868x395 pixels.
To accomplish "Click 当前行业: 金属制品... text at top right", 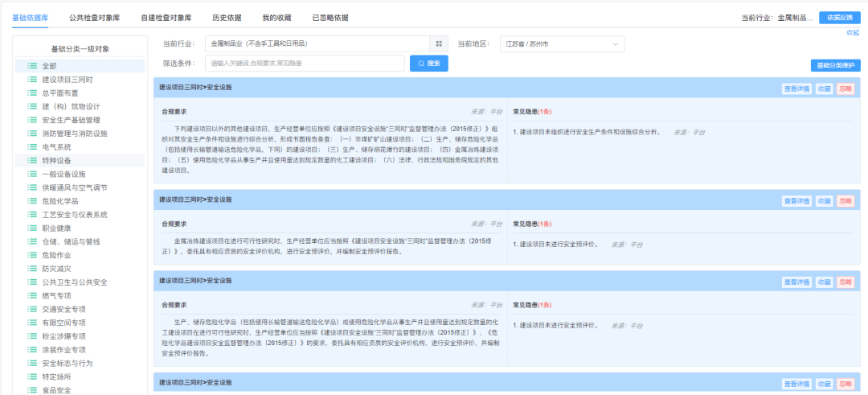I will [x=778, y=18].
